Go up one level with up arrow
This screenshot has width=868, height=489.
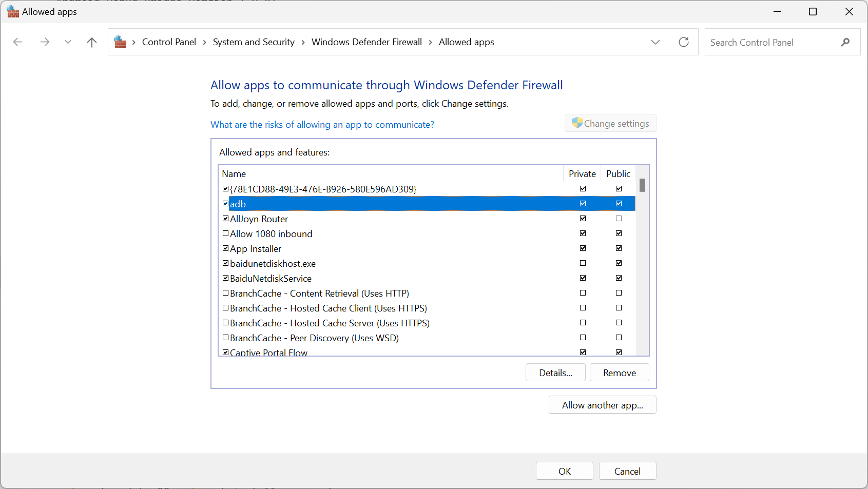point(92,42)
